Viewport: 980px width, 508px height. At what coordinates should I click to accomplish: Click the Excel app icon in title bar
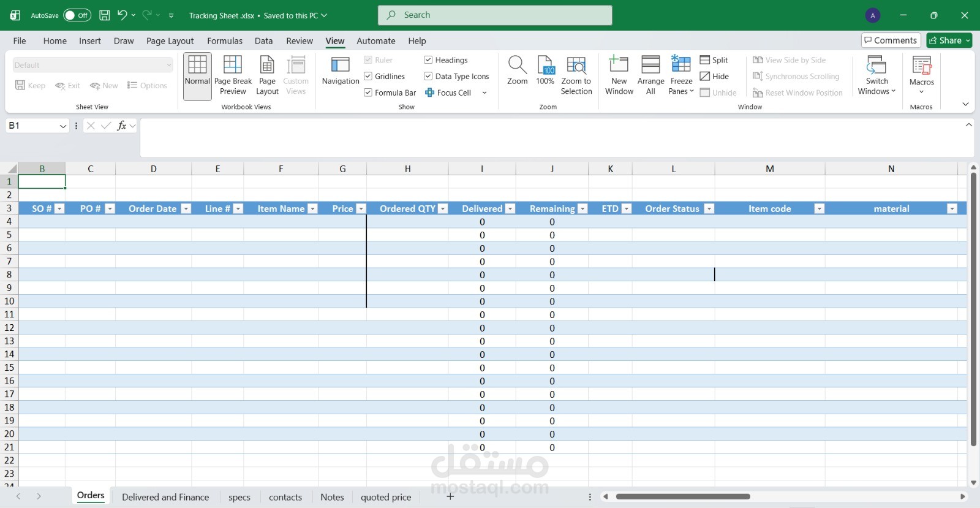tap(15, 15)
